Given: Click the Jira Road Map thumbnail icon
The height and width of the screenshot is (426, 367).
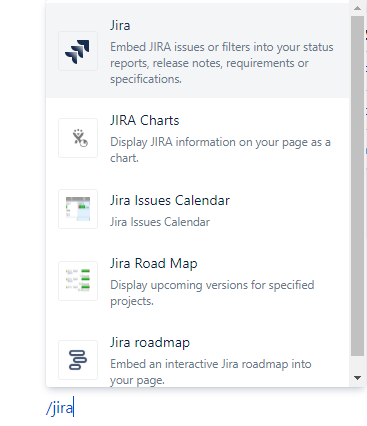Looking at the screenshot, I should tap(78, 281).
